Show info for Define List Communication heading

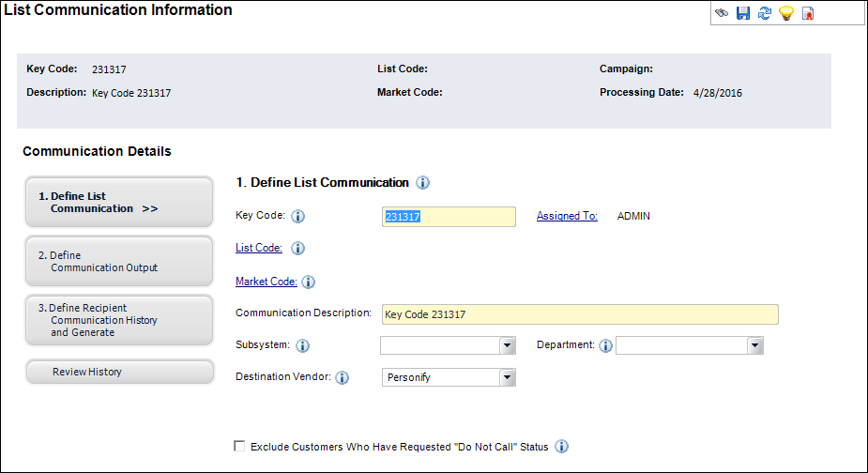pos(422,183)
